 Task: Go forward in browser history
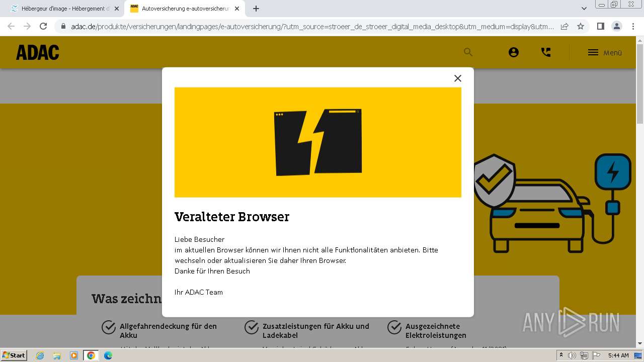27,26
